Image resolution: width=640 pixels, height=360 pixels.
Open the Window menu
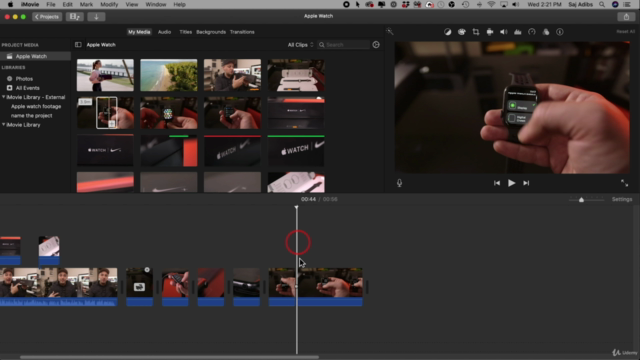[156, 4]
